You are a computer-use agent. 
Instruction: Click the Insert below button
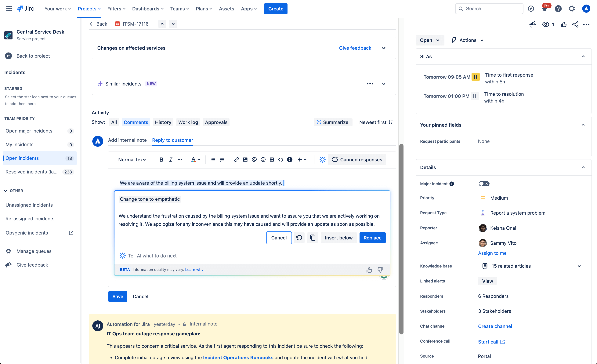[339, 238]
